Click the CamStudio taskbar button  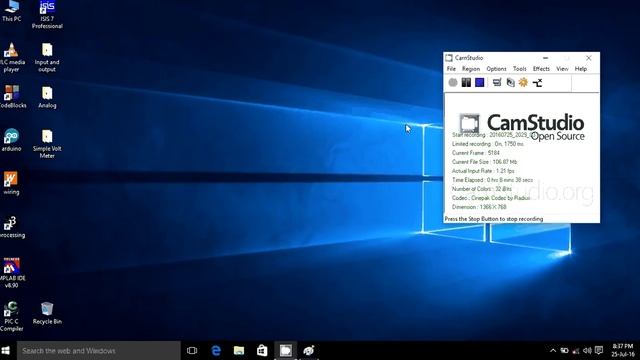point(285,351)
